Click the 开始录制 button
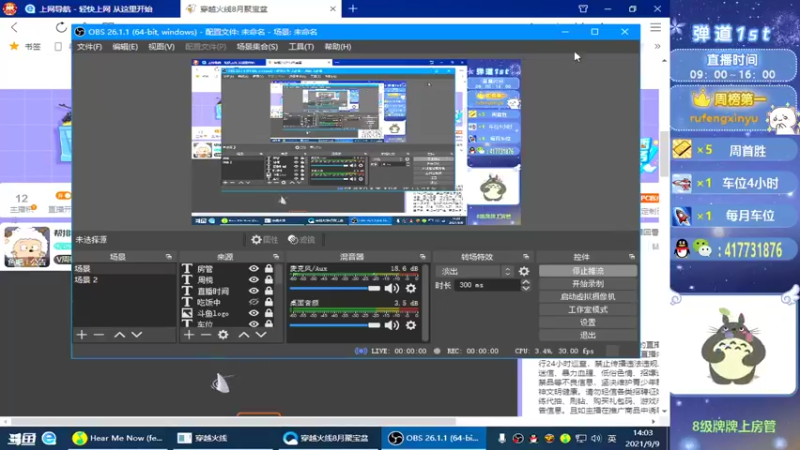Viewport: 800px width, 450px height. pos(588,284)
